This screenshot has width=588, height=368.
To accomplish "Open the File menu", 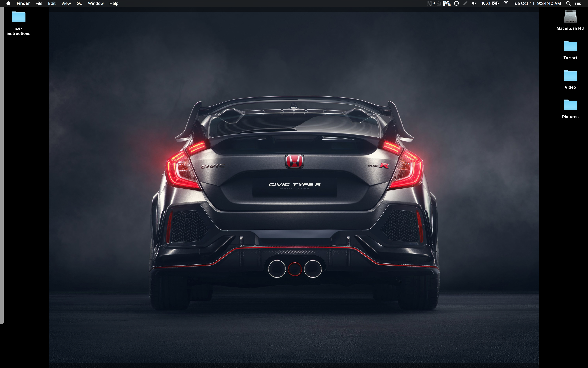I will tap(39, 3).
